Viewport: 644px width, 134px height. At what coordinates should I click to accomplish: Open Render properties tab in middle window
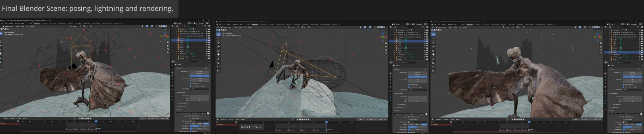tap(390, 71)
